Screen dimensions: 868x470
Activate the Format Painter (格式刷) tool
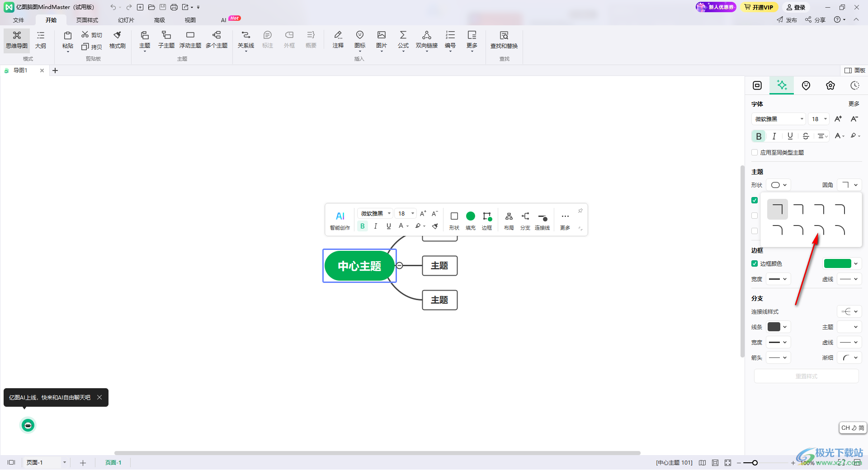click(x=118, y=40)
